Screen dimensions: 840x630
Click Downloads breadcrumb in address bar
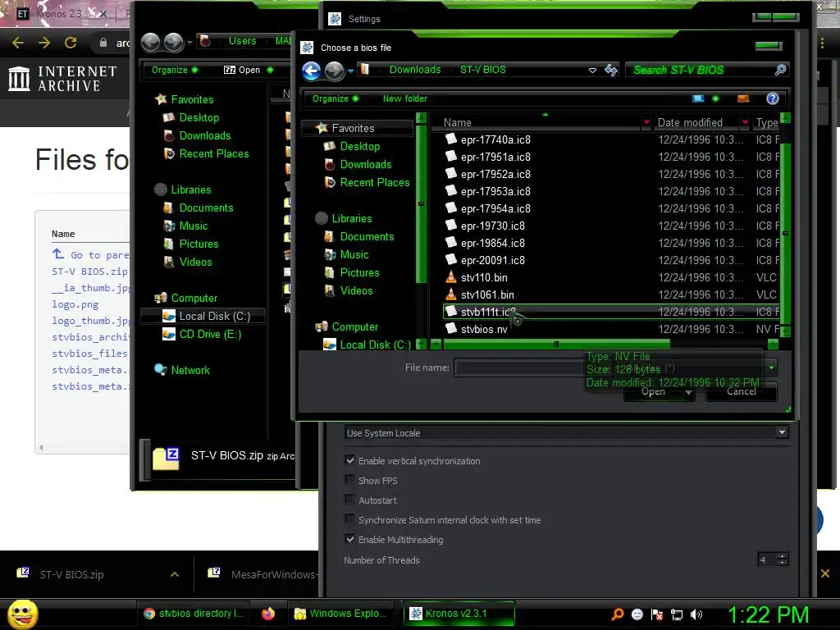pos(414,70)
